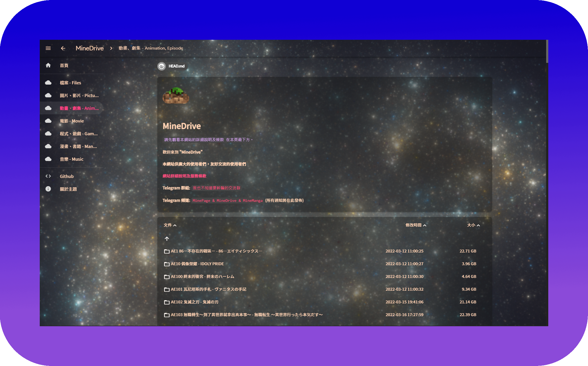588x366 pixels.
Task: Open 音樂 - Music in sidebar
Action: coord(72,159)
